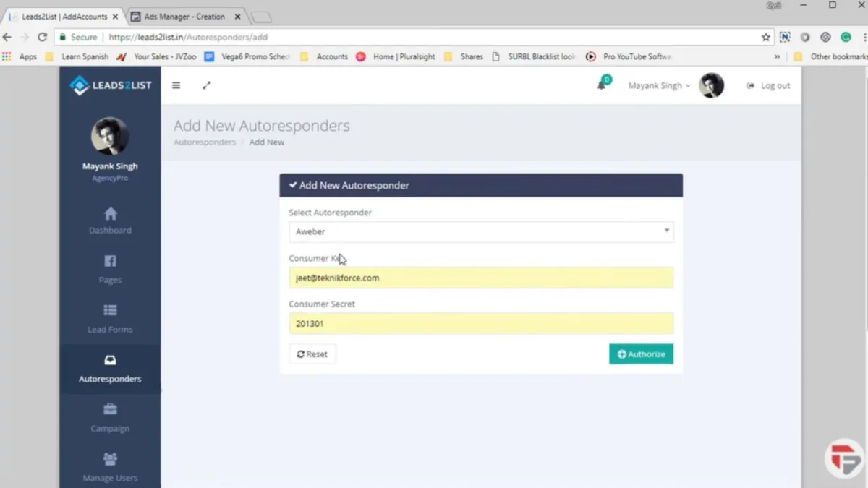The height and width of the screenshot is (488, 868).
Task: Open the Vega6 Promo Schedule bookmark
Action: point(247,56)
